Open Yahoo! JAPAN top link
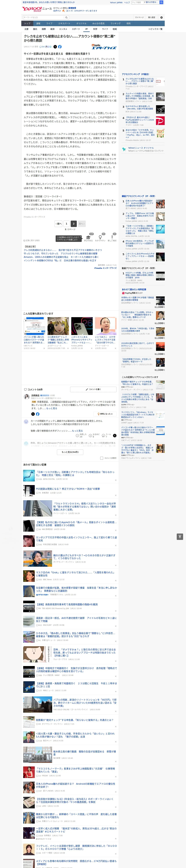 point(116,2)
